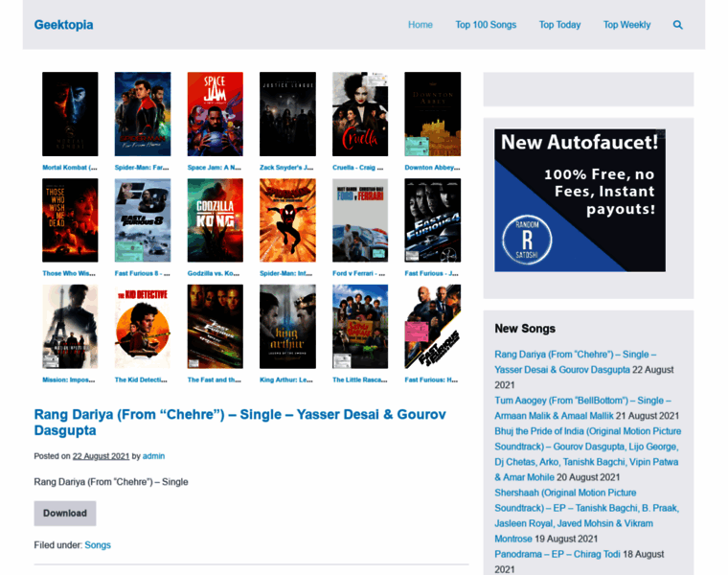Go to the Home menu item
The height and width of the screenshot is (575, 728).
click(421, 25)
